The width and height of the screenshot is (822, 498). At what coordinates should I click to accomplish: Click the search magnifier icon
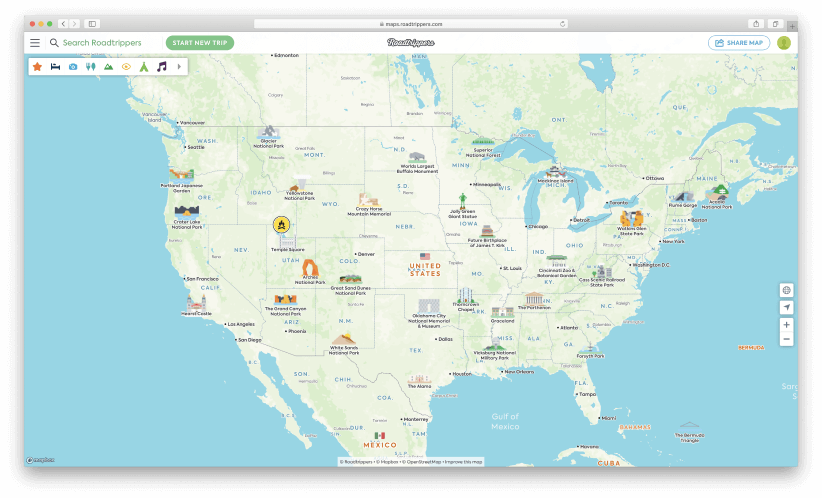(54, 43)
